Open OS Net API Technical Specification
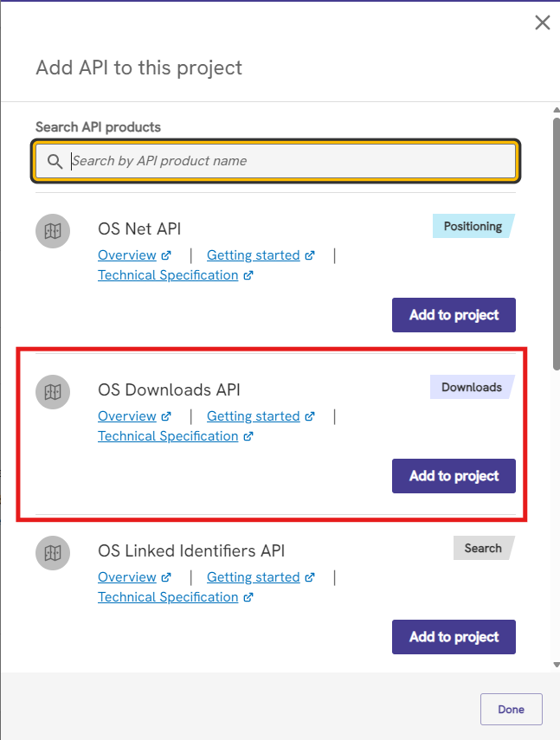 (x=168, y=275)
